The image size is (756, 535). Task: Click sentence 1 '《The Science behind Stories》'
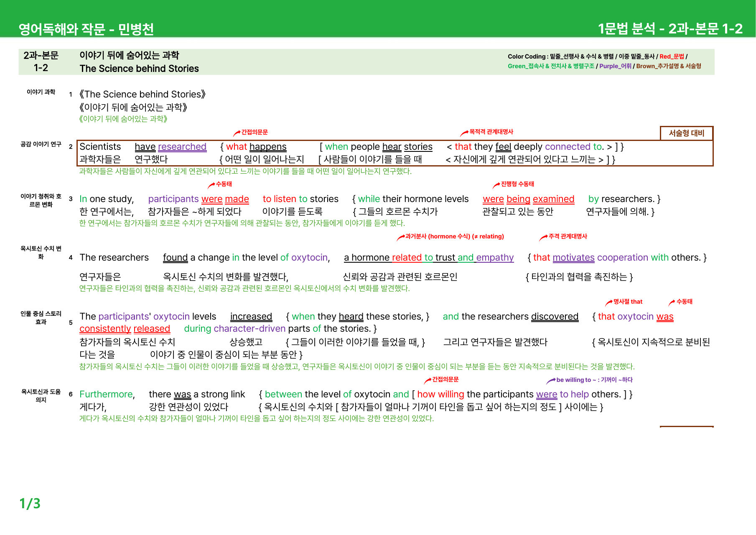(x=143, y=94)
